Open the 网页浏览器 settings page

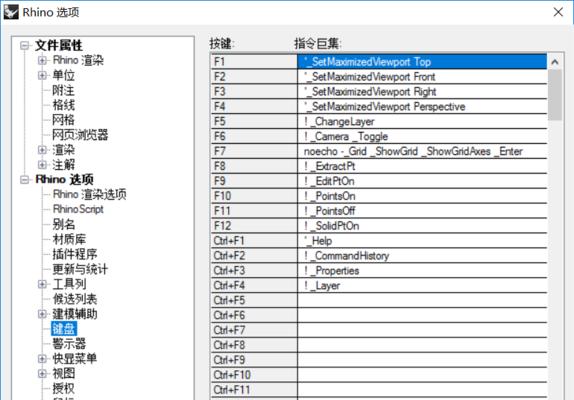[80, 135]
